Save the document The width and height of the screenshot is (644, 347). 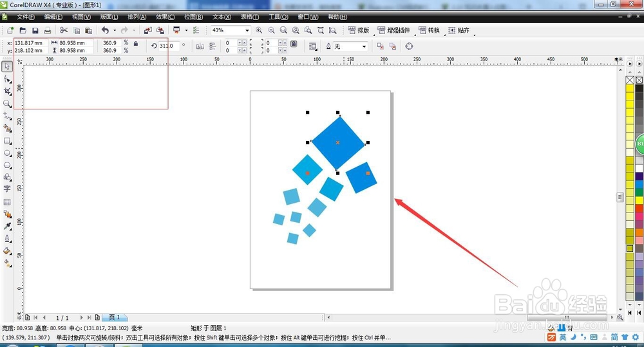click(x=35, y=30)
